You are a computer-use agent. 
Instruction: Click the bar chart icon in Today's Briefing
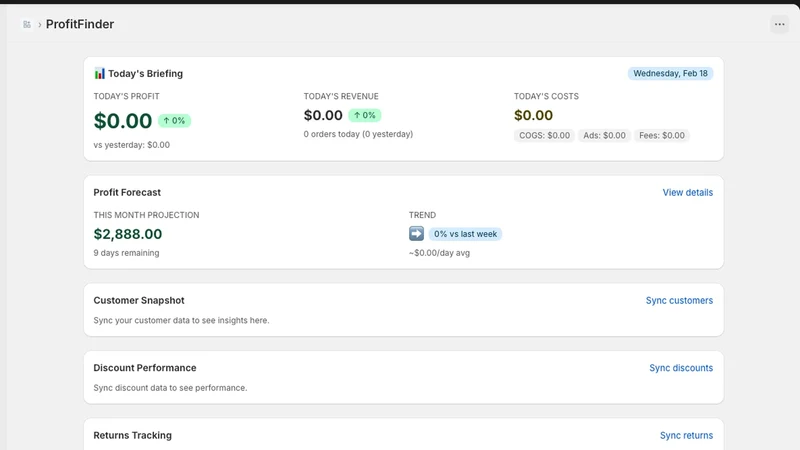click(99, 73)
